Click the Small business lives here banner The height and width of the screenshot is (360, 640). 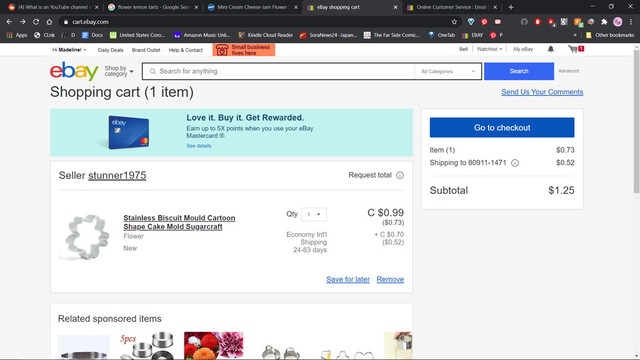[x=244, y=50]
